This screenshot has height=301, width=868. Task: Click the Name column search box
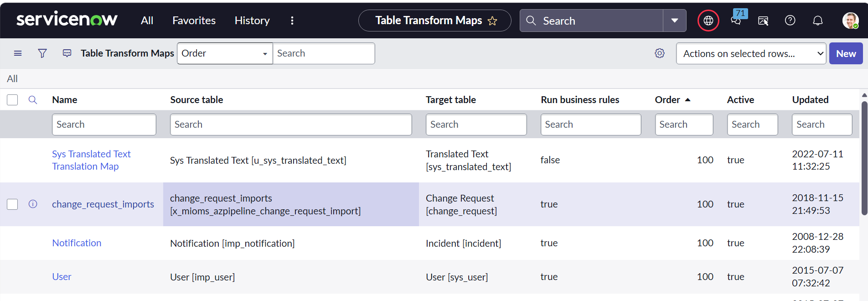104,125
